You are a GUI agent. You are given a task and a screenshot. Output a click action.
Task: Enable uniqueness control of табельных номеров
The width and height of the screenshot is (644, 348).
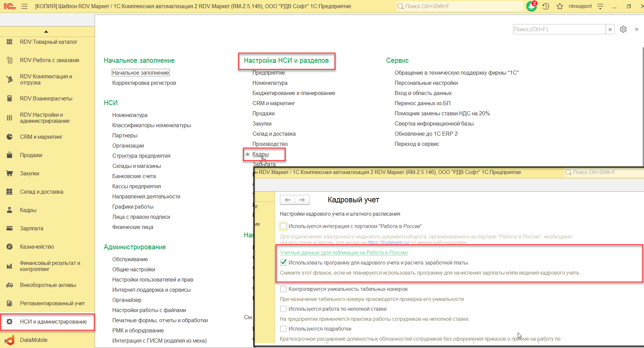283,289
